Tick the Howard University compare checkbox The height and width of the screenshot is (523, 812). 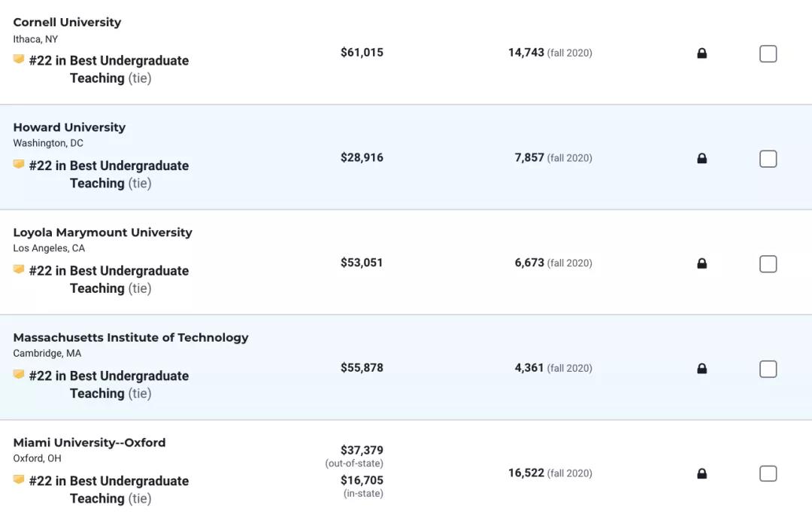(768, 159)
